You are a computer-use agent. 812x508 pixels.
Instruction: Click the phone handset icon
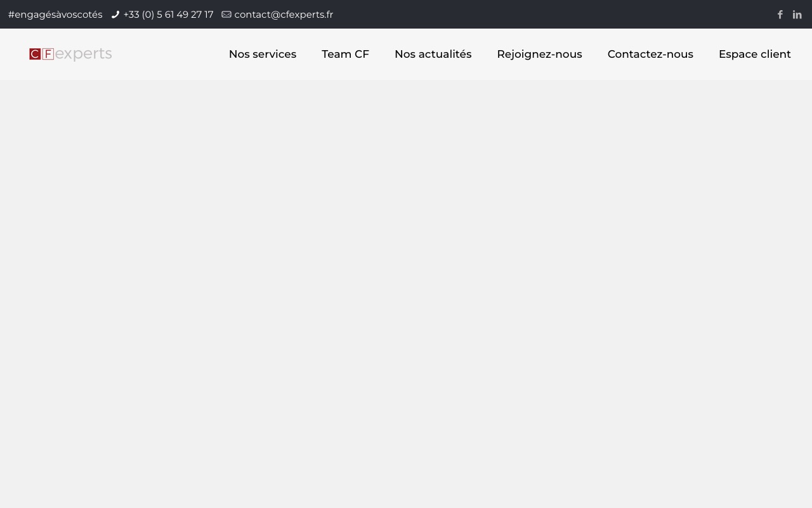click(115, 15)
